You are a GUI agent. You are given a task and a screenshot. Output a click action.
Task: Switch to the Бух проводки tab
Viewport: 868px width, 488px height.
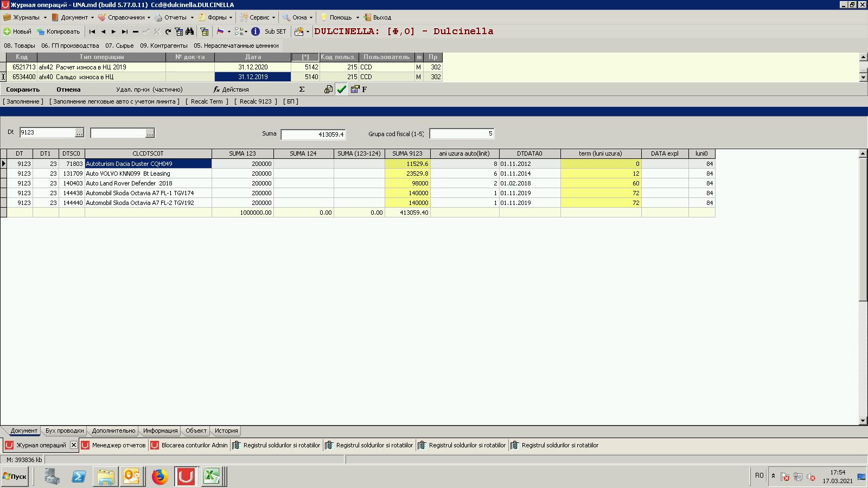[65, 431]
